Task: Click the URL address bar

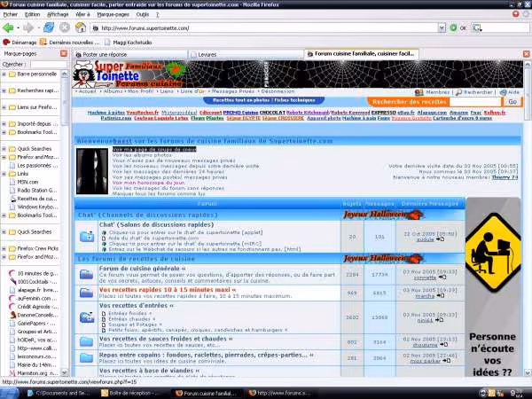Action: [x=264, y=27]
